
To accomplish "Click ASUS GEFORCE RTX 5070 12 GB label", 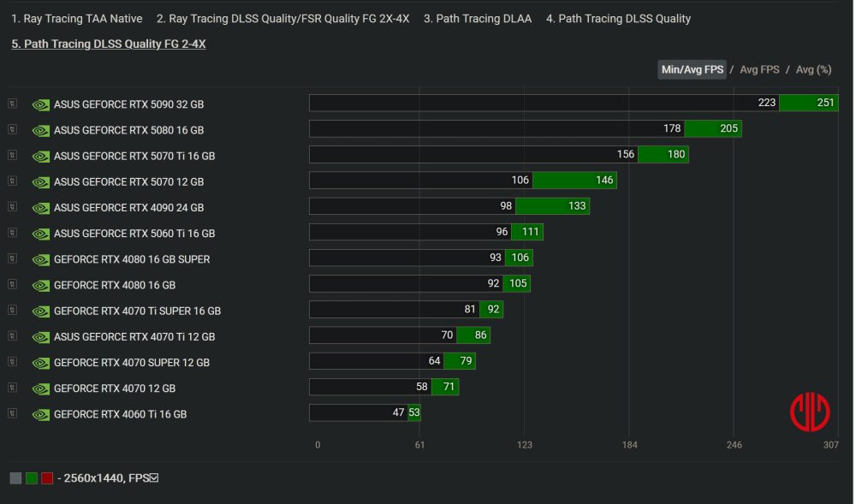I will pos(128,181).
